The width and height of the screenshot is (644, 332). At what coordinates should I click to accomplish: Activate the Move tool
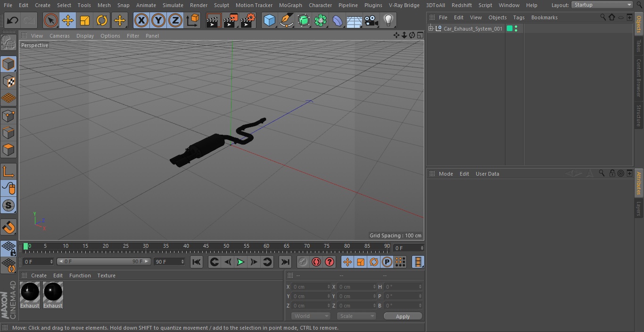[68, 21]
